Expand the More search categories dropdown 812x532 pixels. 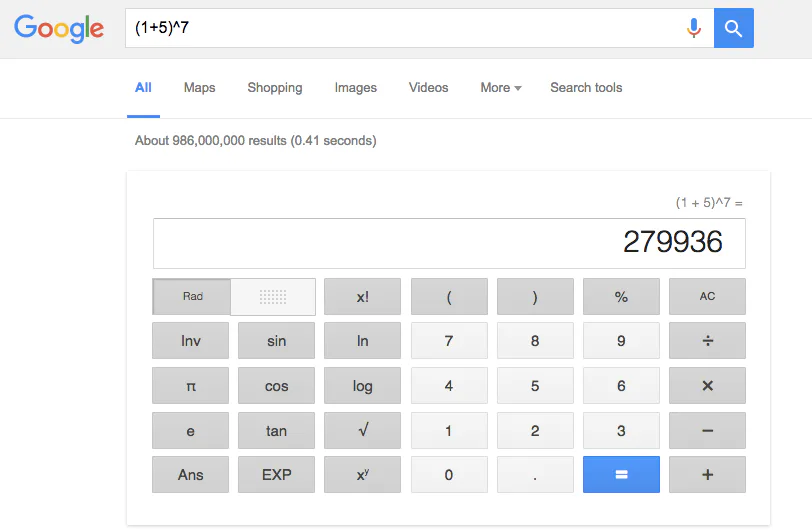[500, 88]
